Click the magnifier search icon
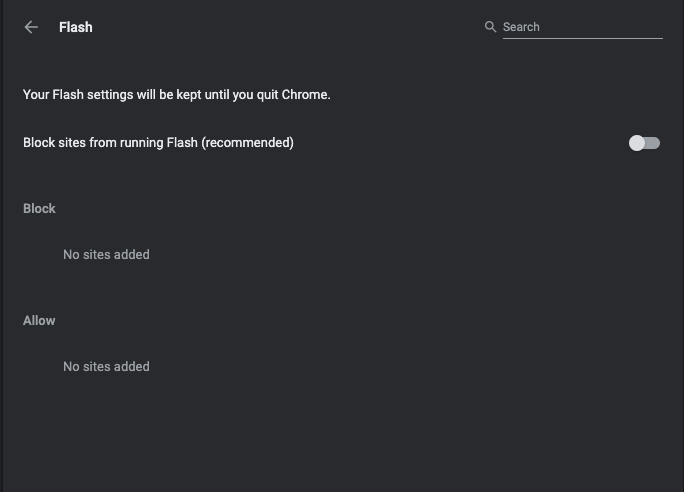Image resolution: width=684 pixels, height=492 pixels. click(x=490, y=27)
